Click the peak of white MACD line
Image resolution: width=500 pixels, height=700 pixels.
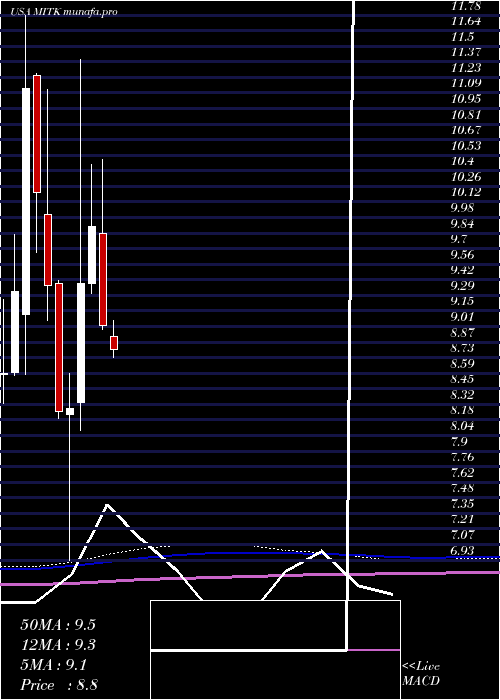pos(107,505)
